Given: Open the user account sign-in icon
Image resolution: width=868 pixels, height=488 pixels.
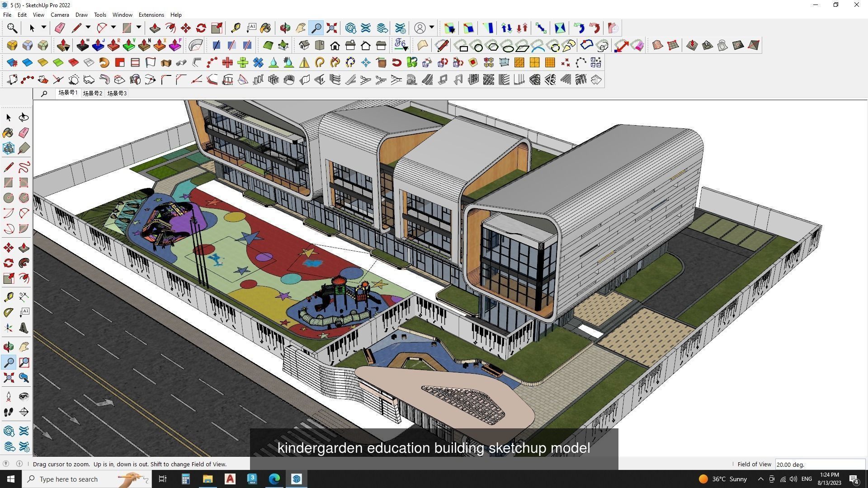Looking at the screenshot, I should (420, 28).
